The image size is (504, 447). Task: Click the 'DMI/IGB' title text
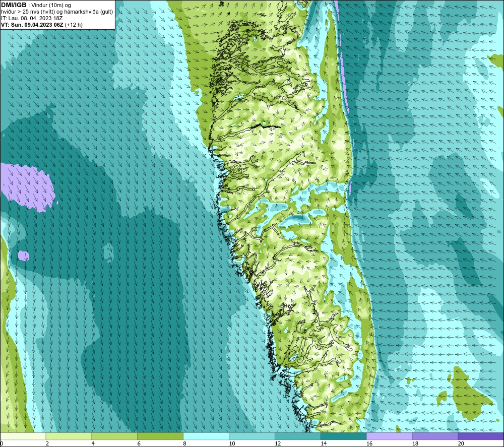(x=14, y=5)
